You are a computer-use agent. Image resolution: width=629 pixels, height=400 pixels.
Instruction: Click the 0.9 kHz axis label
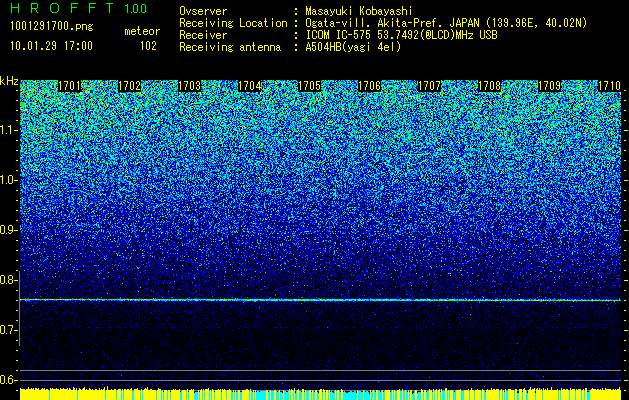pyautogui.click(x=8, y=230)
